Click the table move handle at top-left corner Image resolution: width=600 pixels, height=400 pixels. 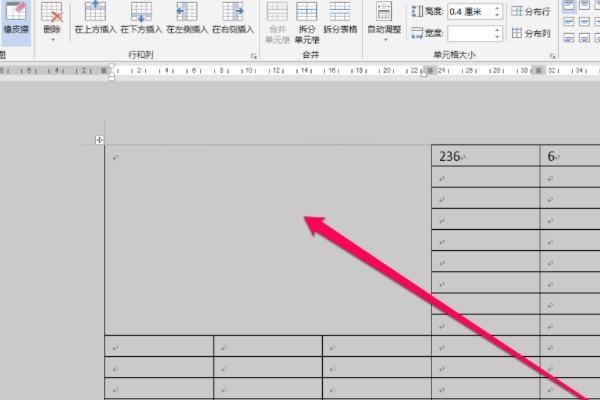click(x=99, y=140)
